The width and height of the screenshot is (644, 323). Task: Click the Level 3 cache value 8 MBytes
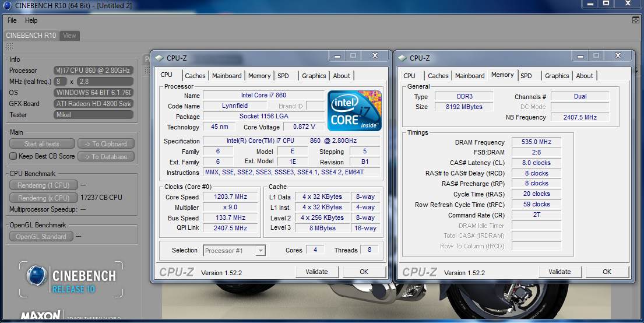(x=322, y=228)
